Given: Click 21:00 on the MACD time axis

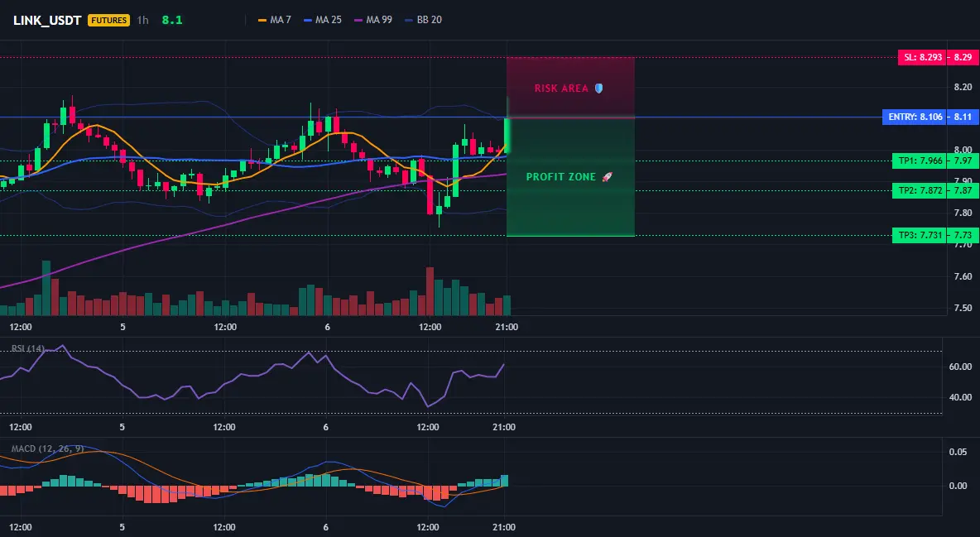Looking at the screenshot, I should [x=504, y=528].
